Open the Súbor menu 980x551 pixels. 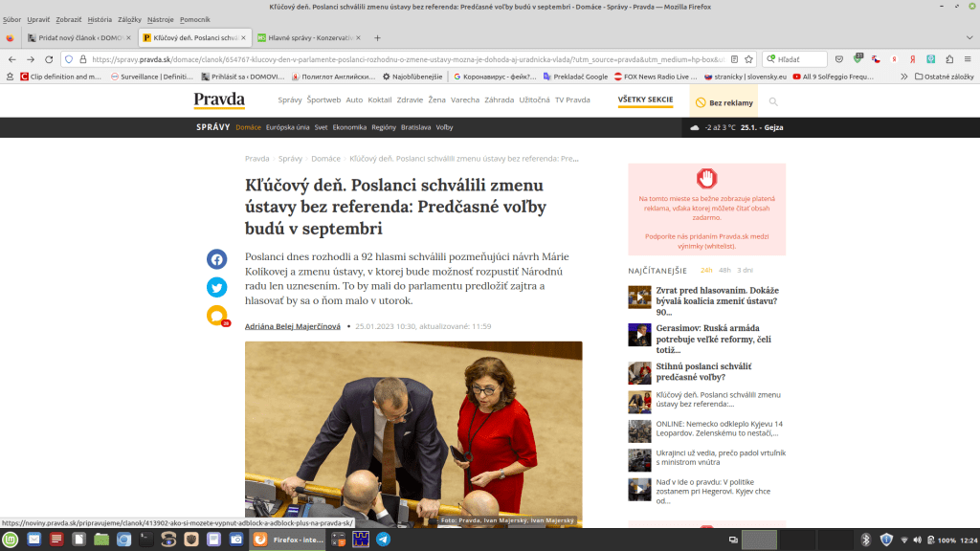tap(11, 19)
